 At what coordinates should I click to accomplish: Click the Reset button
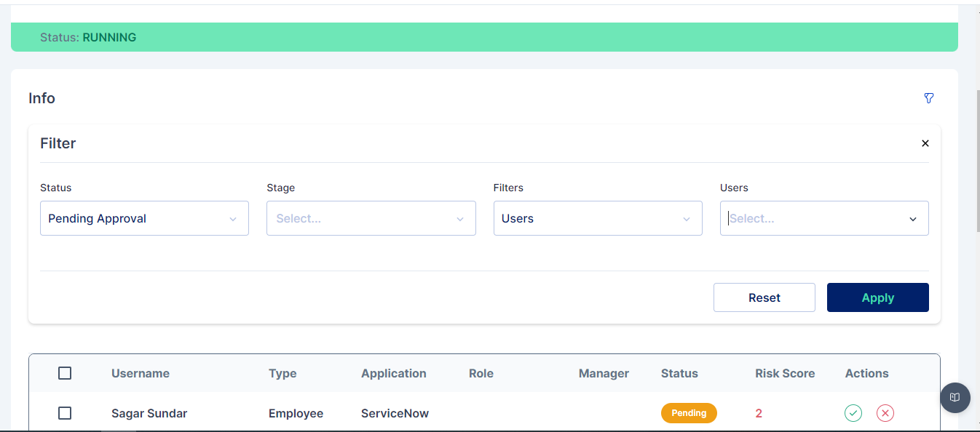764,297
